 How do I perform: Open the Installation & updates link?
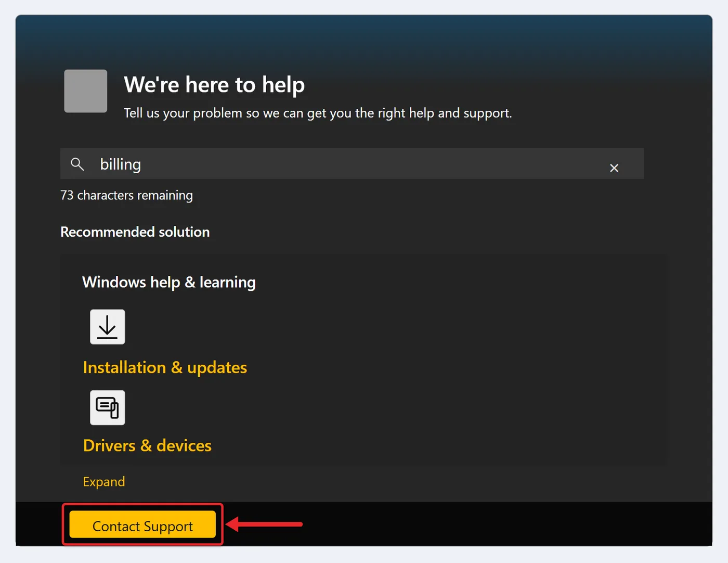point(165,367)
